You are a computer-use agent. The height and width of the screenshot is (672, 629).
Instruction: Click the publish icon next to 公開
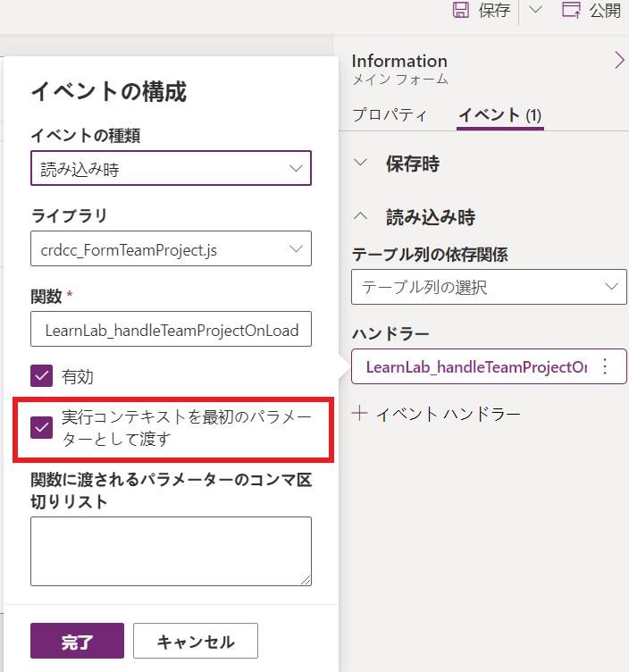point(571,11)
